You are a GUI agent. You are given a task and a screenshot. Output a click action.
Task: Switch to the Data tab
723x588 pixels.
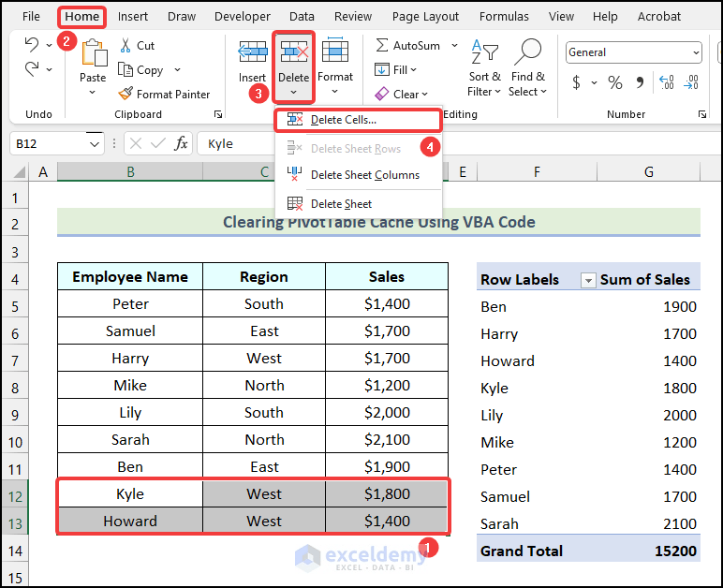pos(302,17)
